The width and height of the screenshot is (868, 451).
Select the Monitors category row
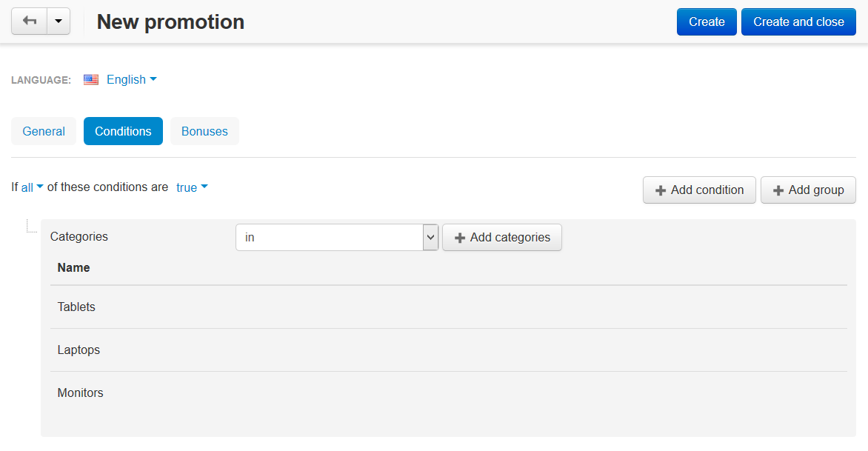pos(448,393)
